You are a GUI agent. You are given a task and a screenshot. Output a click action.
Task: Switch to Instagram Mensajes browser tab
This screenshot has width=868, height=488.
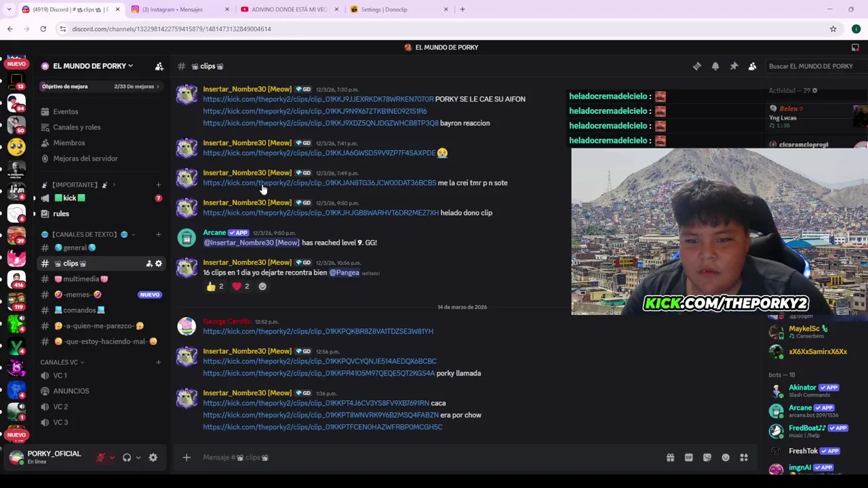click(x=179, y=9)
